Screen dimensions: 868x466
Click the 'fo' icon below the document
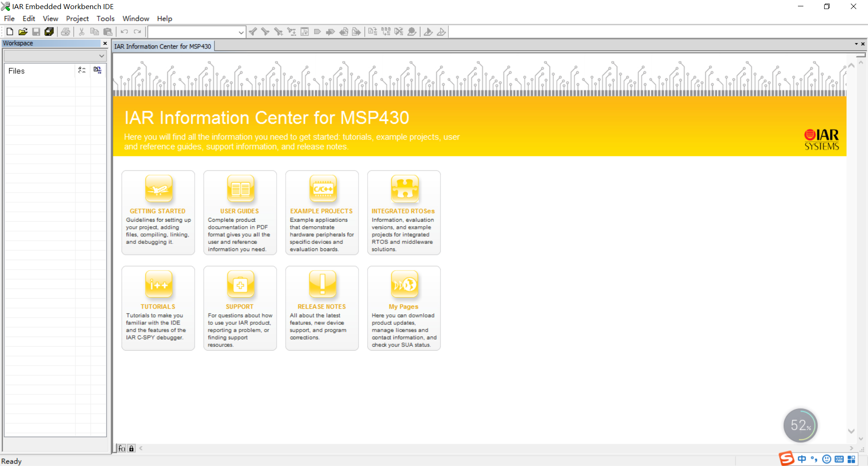click(122, 448)
